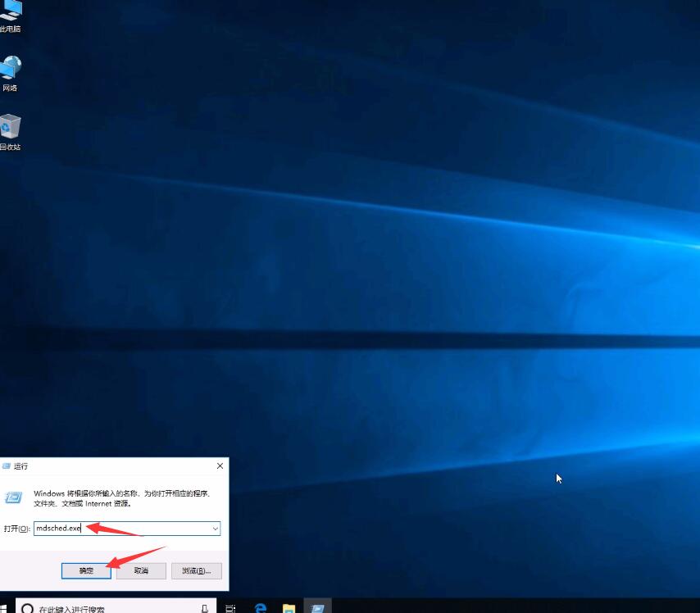Select the Recycle Bin desktop icon
700x613 pixels.
pyautogui.click(x=10, y=132)
